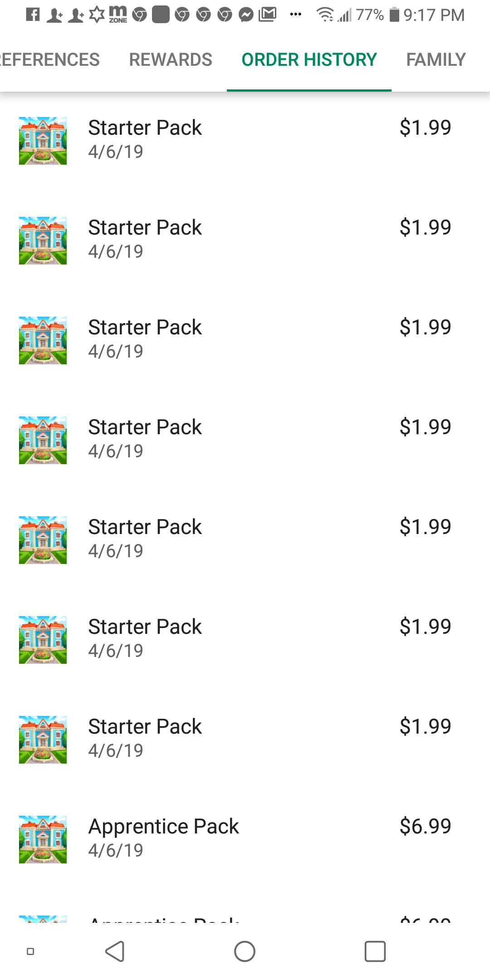Open the FAMILY tab

[x=436, y=59]
